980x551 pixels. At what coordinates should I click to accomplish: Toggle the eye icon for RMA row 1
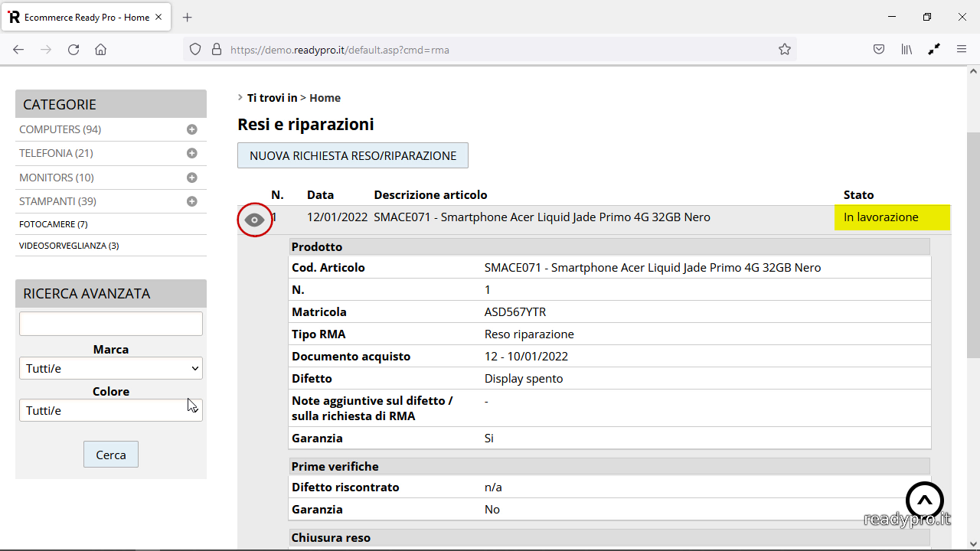tap(255, 220)
